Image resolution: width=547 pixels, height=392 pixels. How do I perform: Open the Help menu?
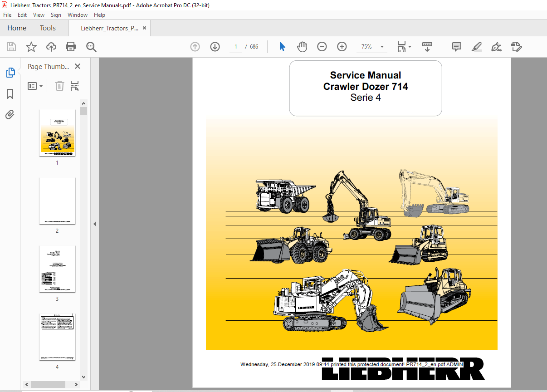click(x=99, y=15)
